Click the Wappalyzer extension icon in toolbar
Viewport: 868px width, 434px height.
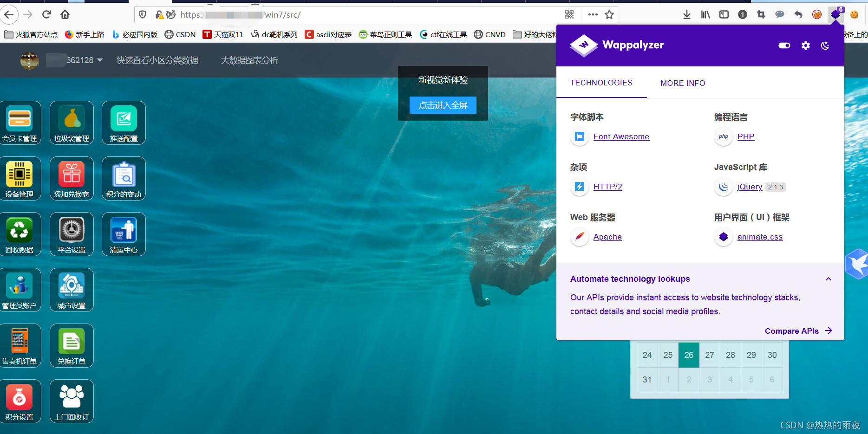(x=836, y=14)
